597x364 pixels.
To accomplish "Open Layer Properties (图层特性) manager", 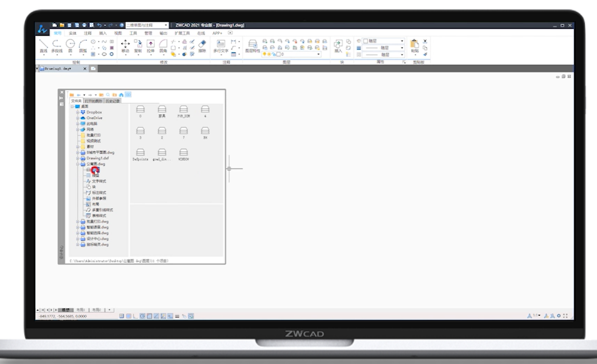I will [x=253, y=45].
